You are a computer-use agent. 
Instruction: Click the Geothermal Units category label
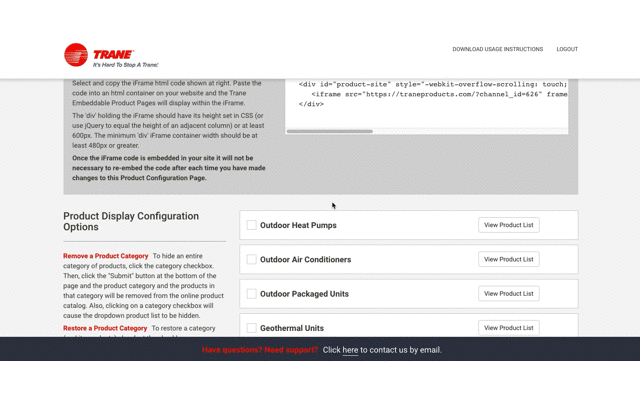click(x=292, y=328)
